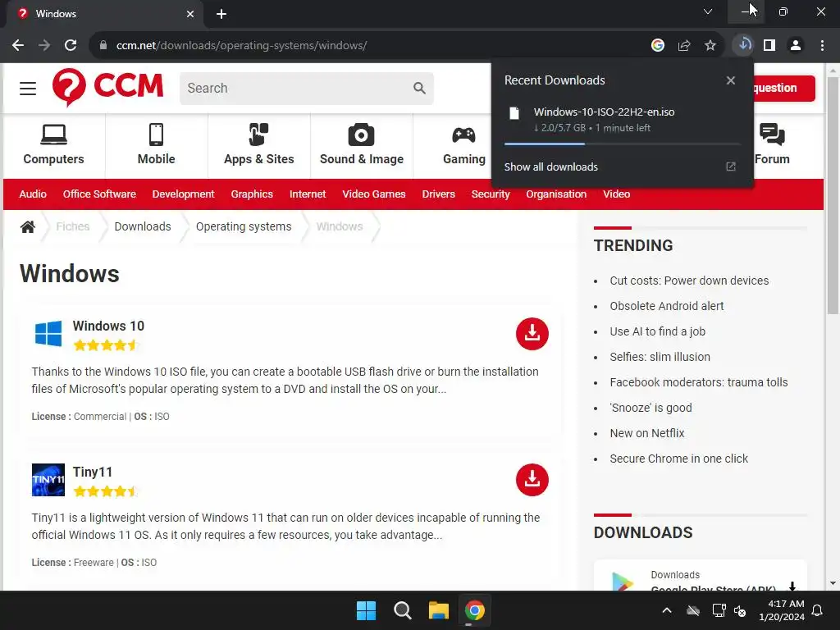The width and height of the screenshot is (840, 630).
Task: Open the Chrome side panel
Action: point(769,46)
